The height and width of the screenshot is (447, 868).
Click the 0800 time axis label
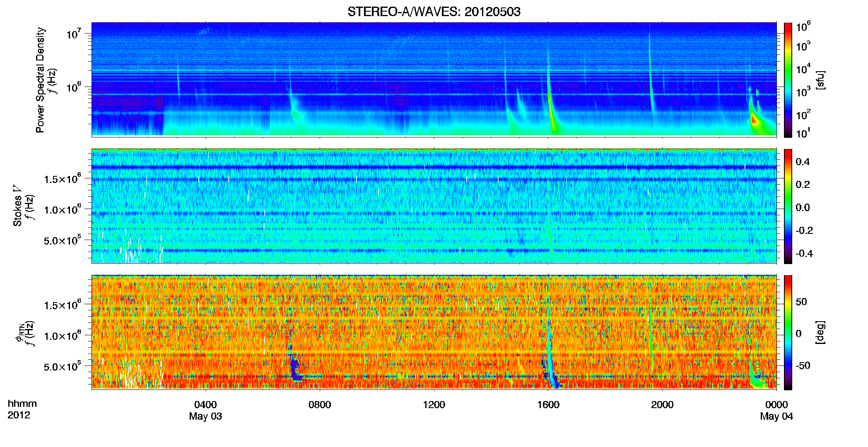pos(320,405)
